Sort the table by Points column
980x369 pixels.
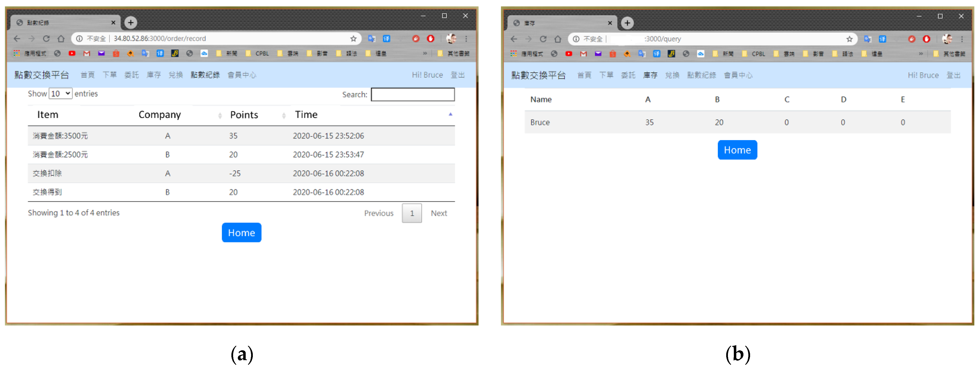244,114
